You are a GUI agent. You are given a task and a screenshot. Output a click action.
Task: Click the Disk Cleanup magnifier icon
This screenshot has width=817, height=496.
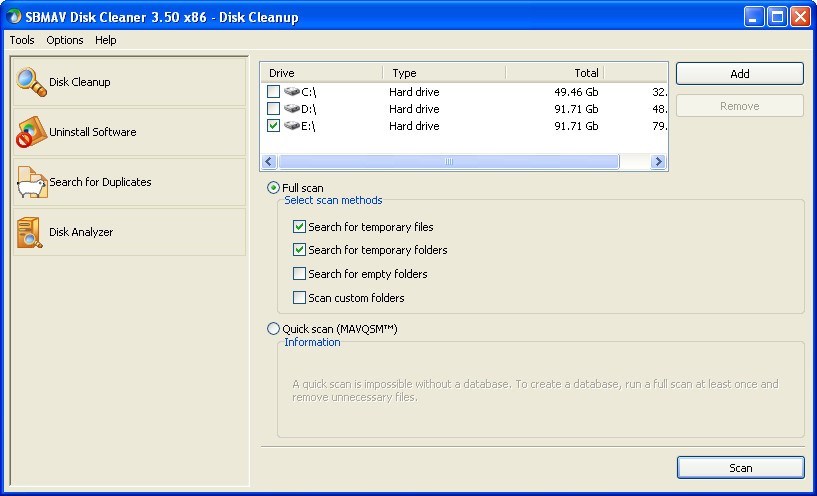coord(31,82)
